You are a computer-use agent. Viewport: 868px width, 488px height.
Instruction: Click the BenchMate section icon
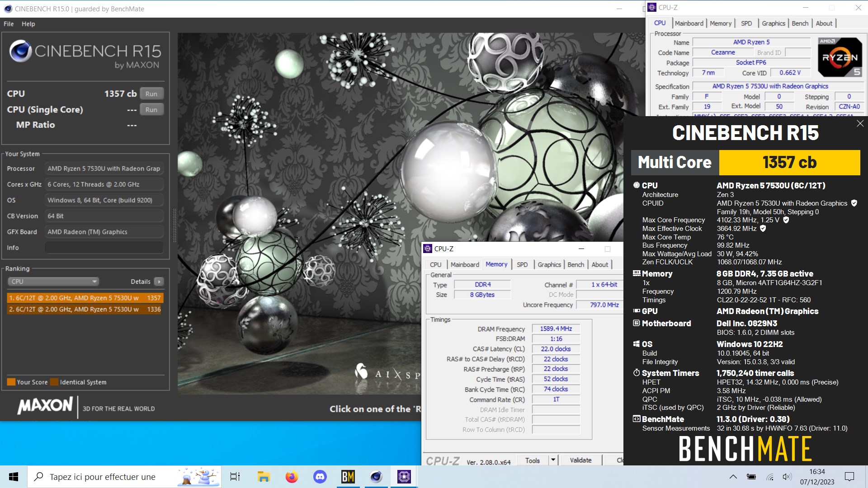click(637, 419)
